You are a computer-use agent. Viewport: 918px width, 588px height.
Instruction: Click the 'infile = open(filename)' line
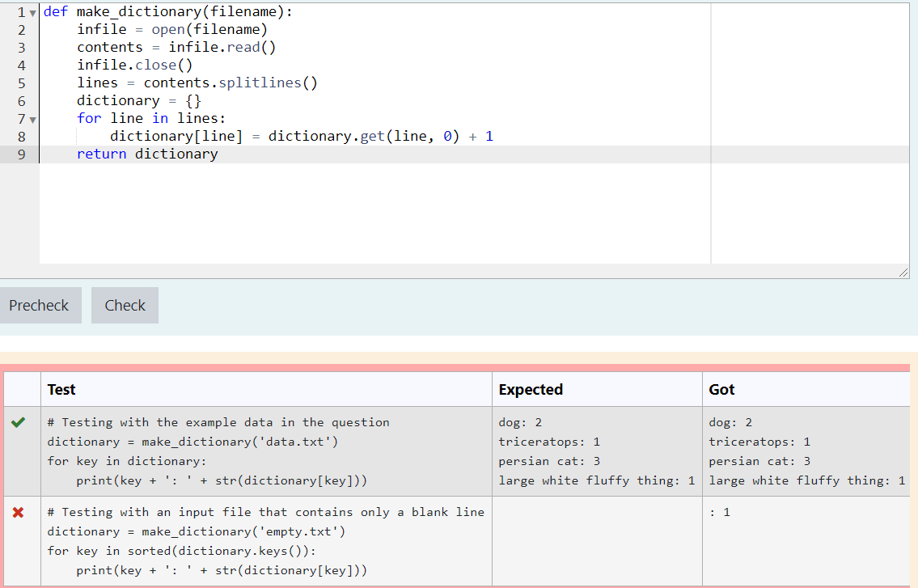tap(172, 29)
